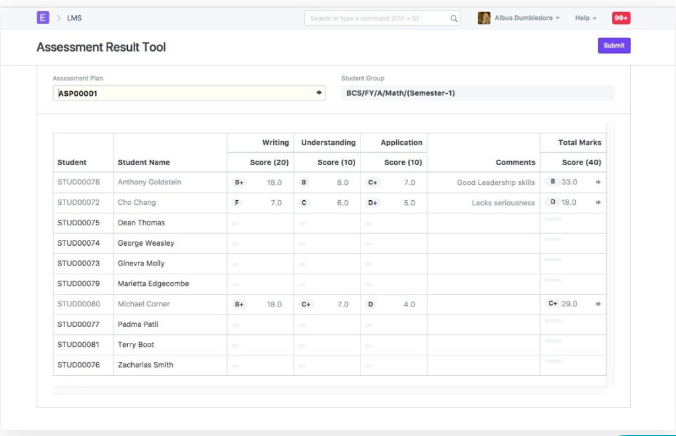Open the ASP00001 link arrow icon
676x436 pixels.
(x=319, y=93)
